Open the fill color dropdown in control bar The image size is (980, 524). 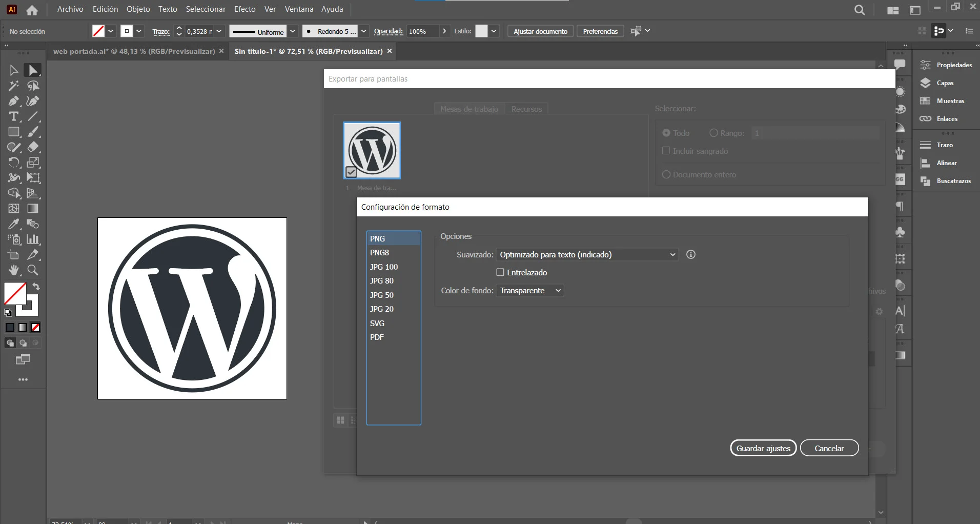(x=110, y=31)
